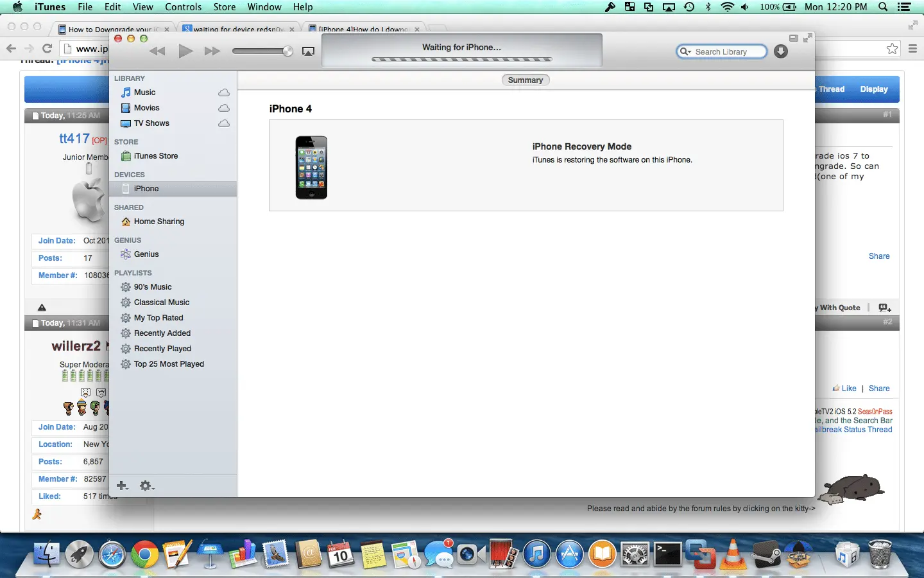The image size is (924, 578).
Task: Launch VLC from the Dock
Action: [x=733, y=554]
